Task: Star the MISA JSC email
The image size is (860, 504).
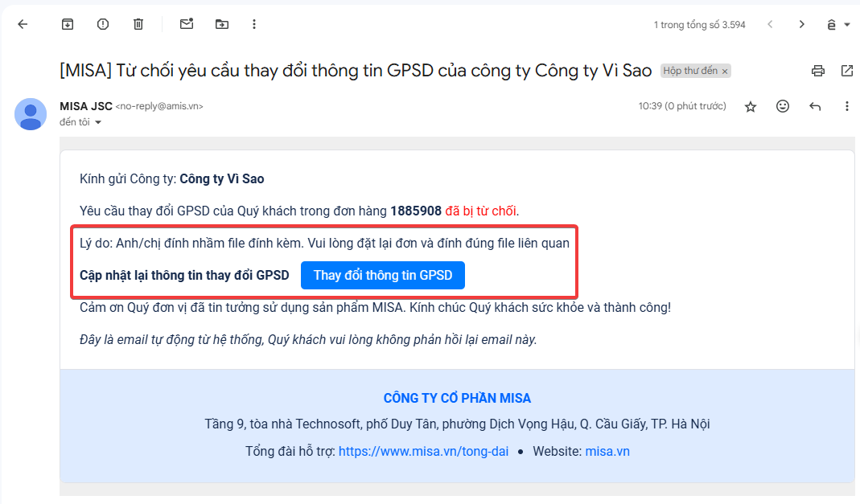Action: pos(751,106)
